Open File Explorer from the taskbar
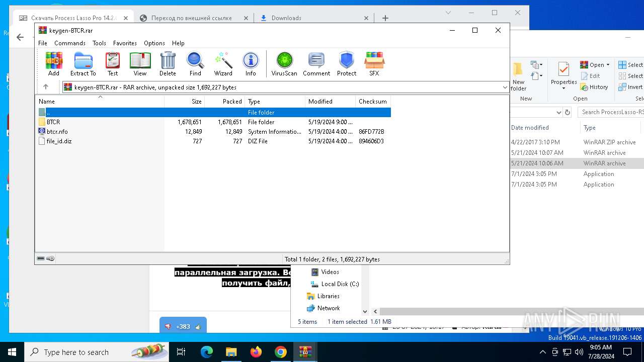The height and width of the screenshot is (362, 644). coord(231,352)
